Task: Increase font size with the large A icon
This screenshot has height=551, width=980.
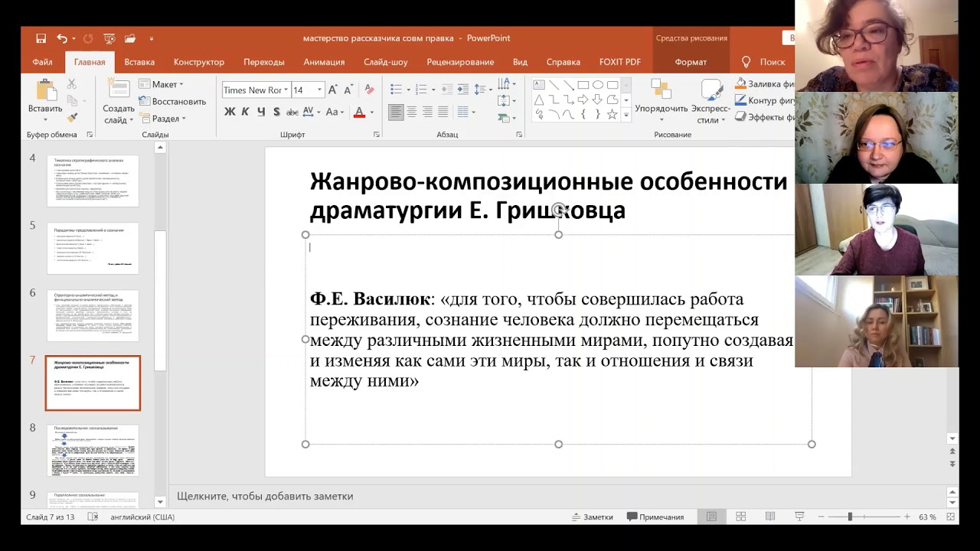Action: 333,90
